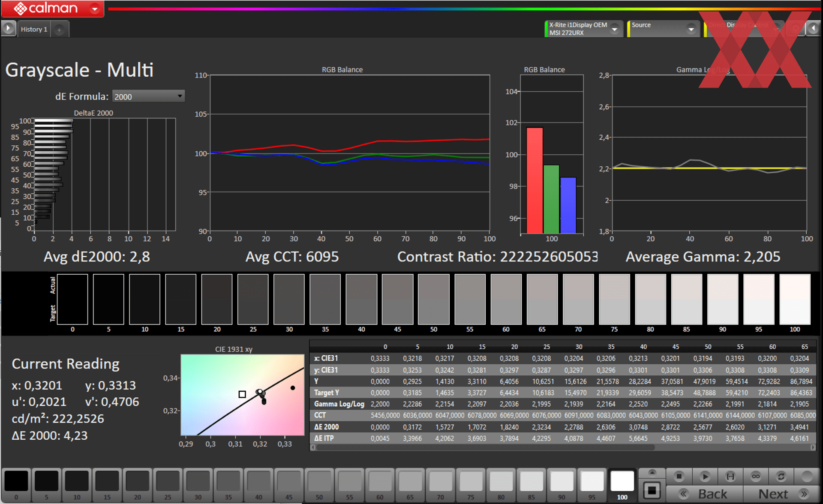823x504 pixels.
Task: Select the 10 percent grayscale pattern button
Action: tap(77, 485)
